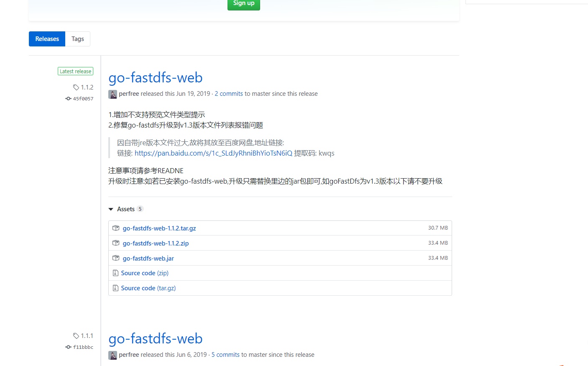Image resolution: width=588 pixels, height=366 pixels.
Task: Click the package icon beside go-fastdfs-web-1.1.2.tar.gz
Action: point(116,228)
